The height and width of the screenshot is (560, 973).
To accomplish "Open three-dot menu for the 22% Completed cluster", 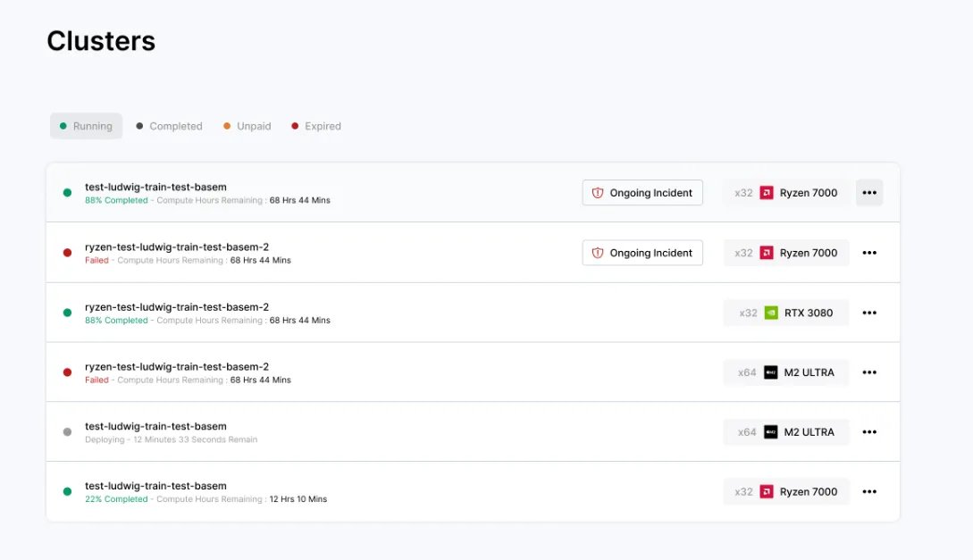I will pos(869,492).
